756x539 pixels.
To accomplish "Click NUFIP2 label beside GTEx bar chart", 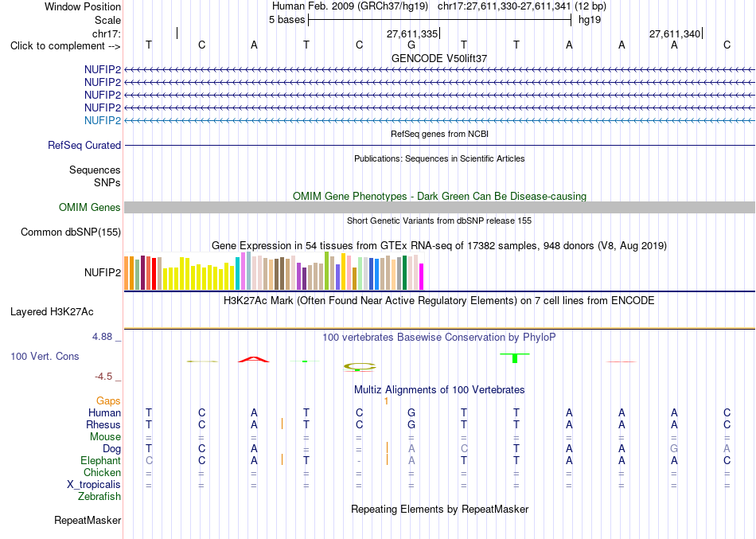I will (x=102, y=272).
